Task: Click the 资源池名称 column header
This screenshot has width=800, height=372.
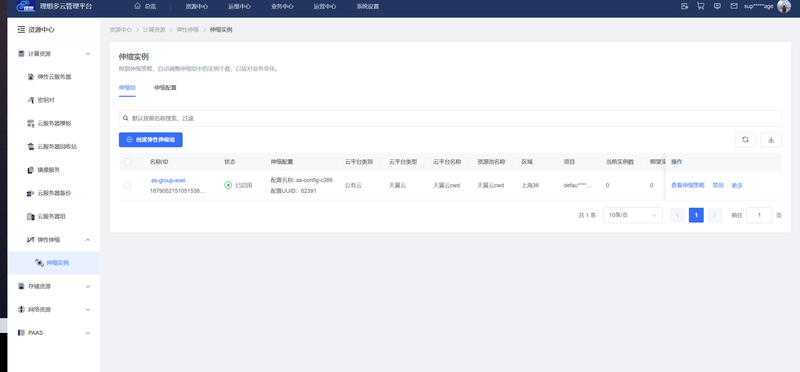Action: pos(491,162)
